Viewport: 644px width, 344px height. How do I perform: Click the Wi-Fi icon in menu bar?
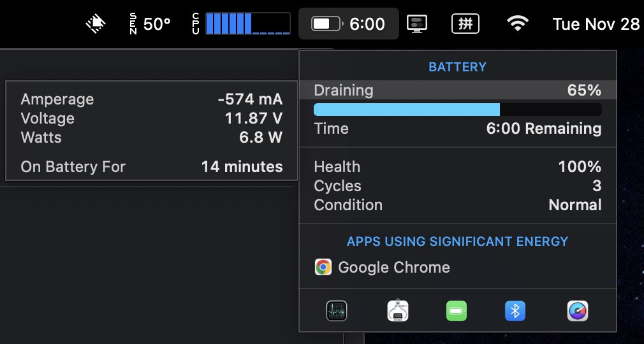tap(518, 24)
